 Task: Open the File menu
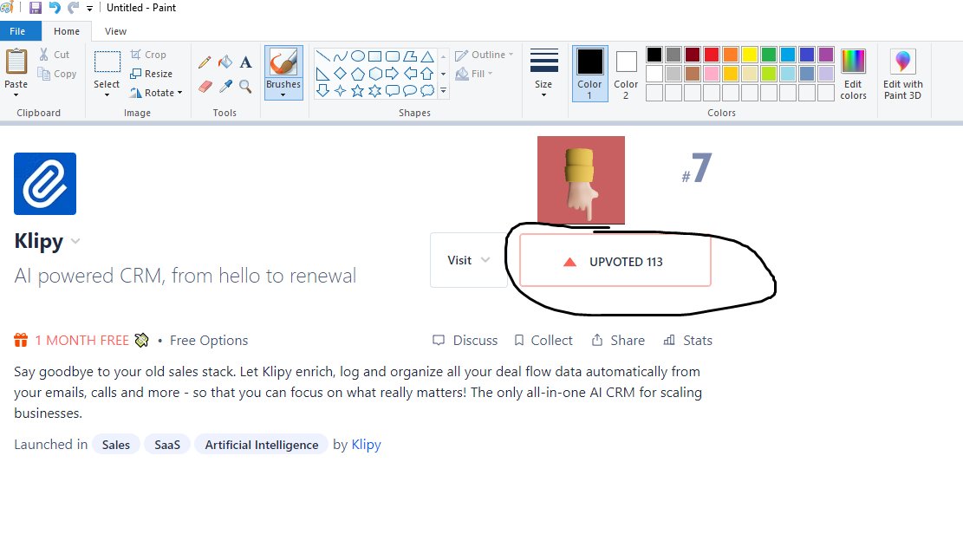click(x=18, y=30)
